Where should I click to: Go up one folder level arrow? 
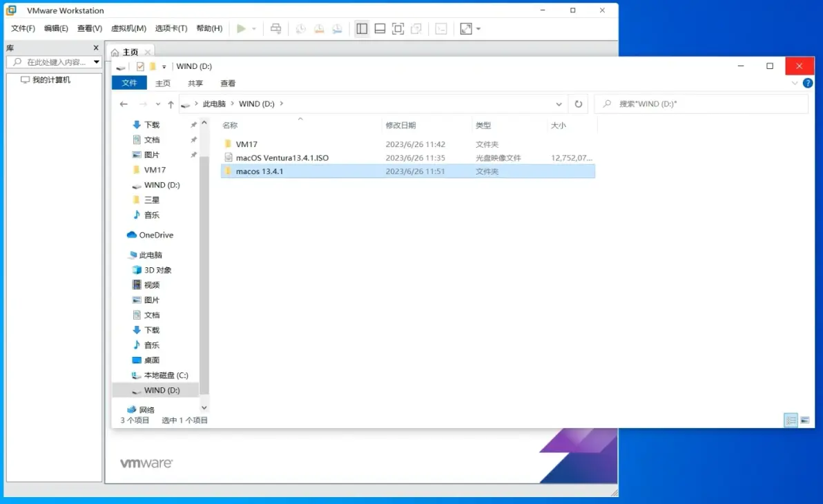[x=171, y=104]
